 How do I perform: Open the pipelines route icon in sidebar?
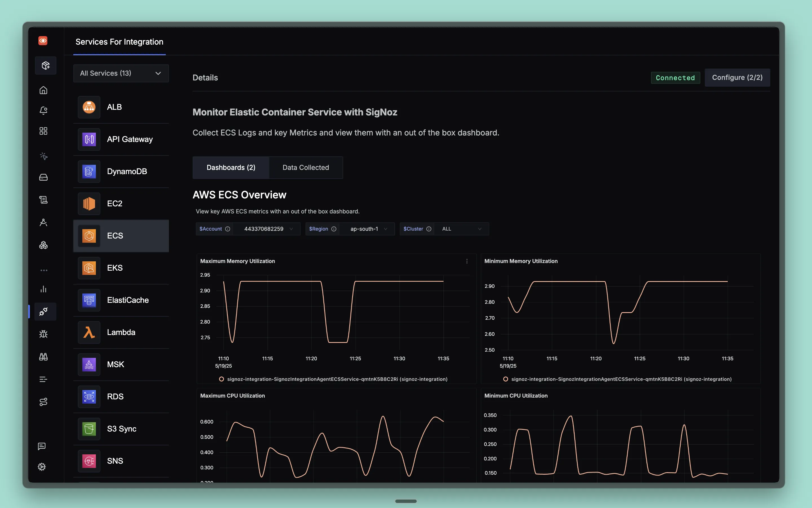[x=43, y=402]
